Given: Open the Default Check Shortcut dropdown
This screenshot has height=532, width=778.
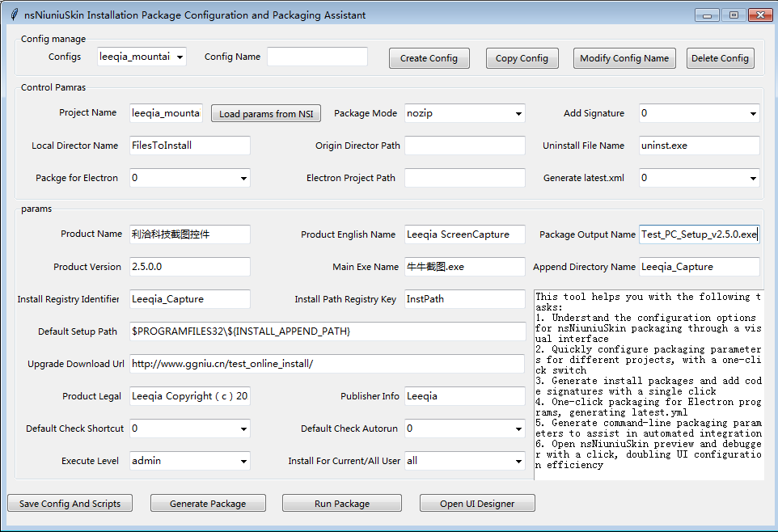Looking at the screenshot, I should (x=189, y=429).
